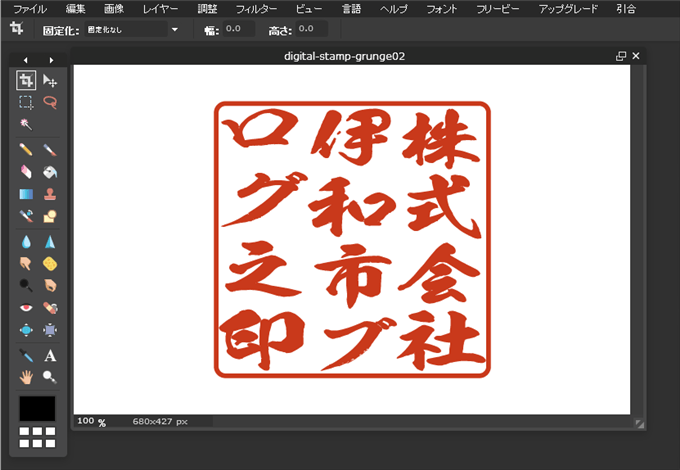Select the red Lasso tool
The image size is (680, 470).
[x=50, y=102]
